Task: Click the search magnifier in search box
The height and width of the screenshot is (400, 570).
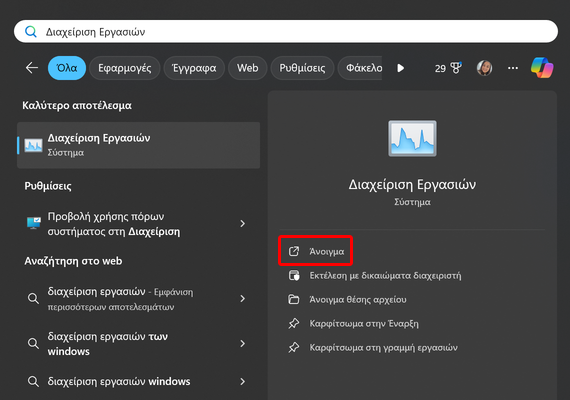Action: coord(31,32)
